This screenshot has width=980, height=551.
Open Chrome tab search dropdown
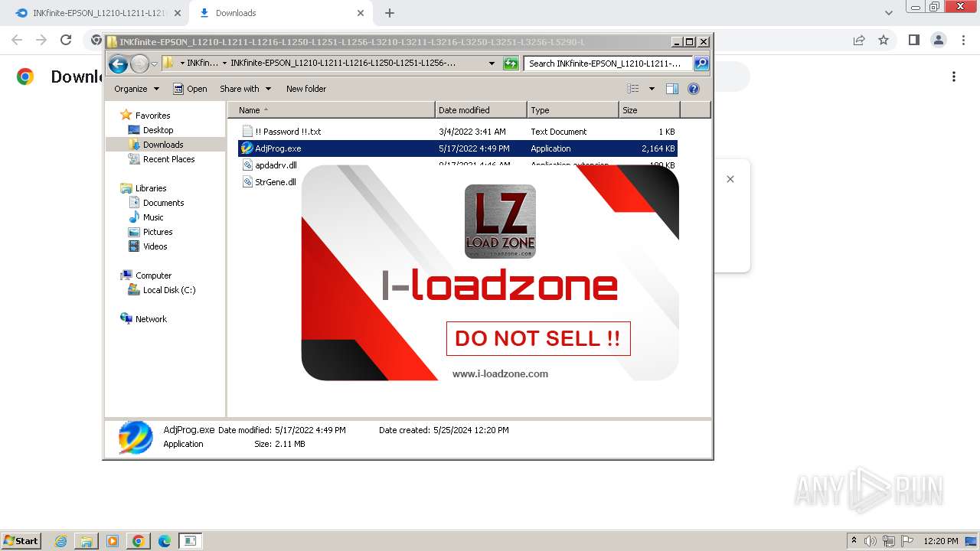[x=889, y=13]
